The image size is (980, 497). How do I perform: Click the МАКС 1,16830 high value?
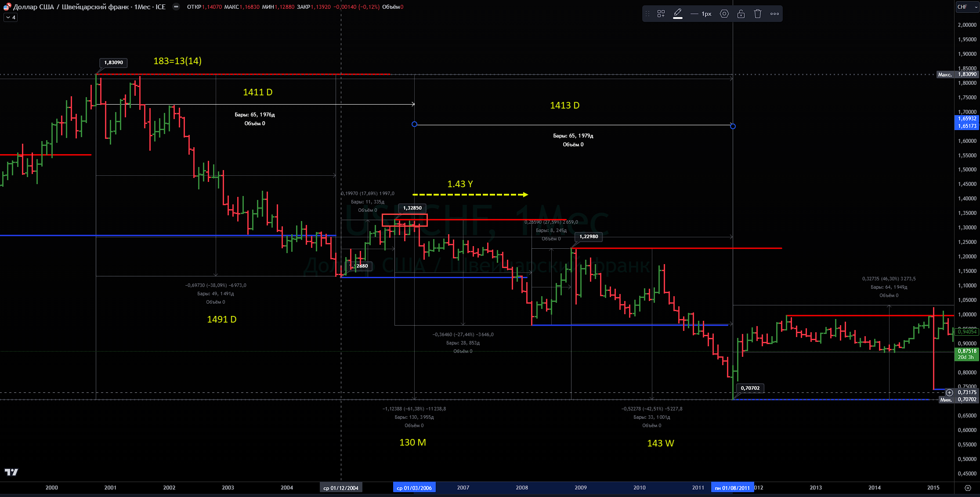tap(242, 7)
